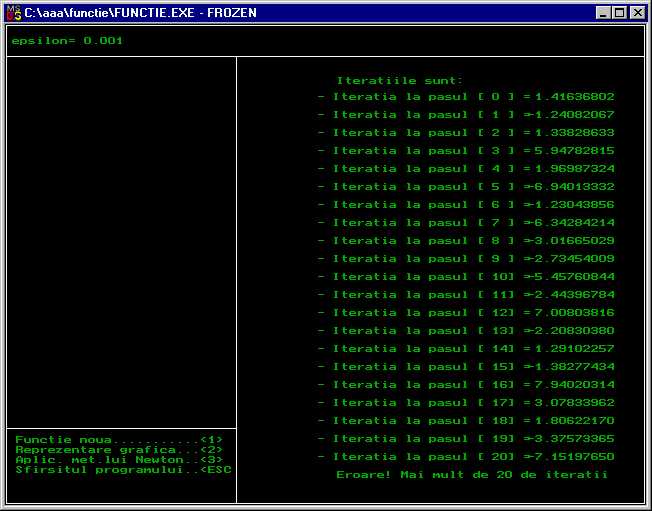652x511 pixels.
Task: Click the iteration row for pasul [ 17]
Action: pos(466,402)
